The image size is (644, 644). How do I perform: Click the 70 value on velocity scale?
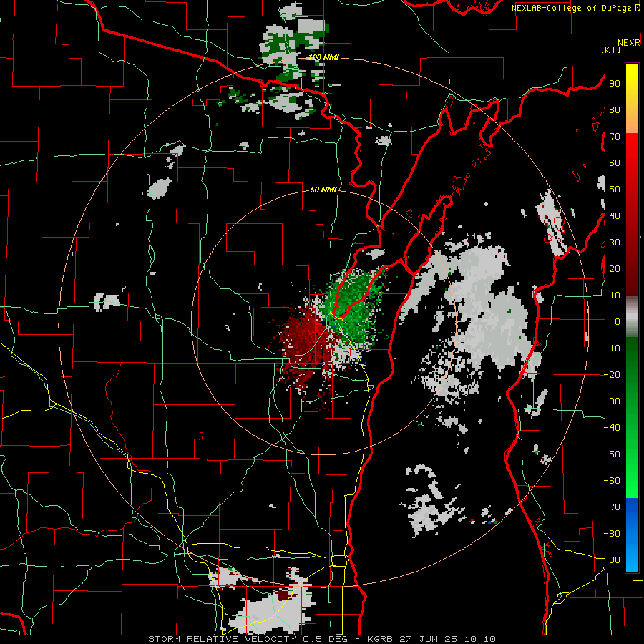(x=615, y=137)
